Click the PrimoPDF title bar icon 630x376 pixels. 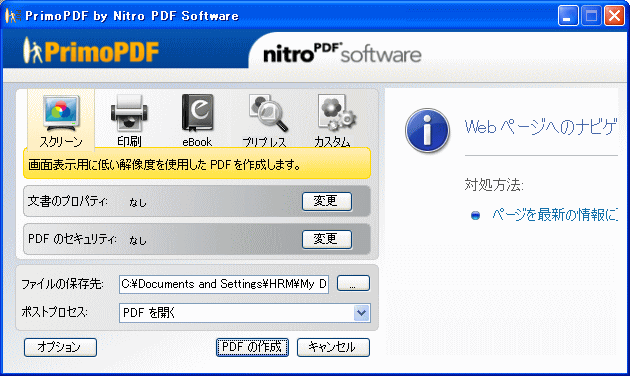(x=11, y=16)
